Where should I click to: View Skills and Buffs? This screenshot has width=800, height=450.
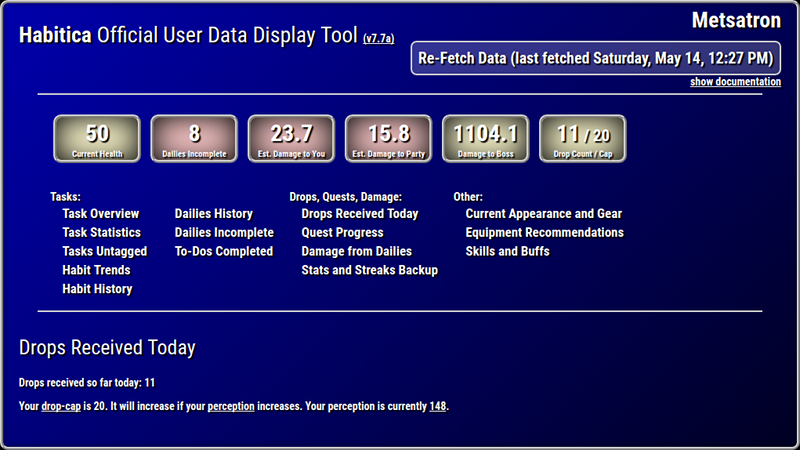507,252
